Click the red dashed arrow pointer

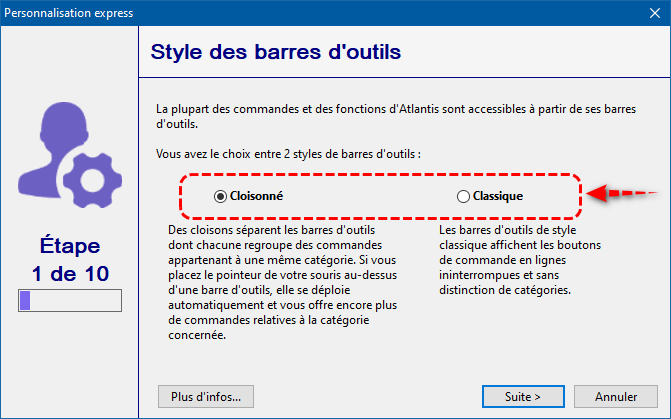pos(622,193)
